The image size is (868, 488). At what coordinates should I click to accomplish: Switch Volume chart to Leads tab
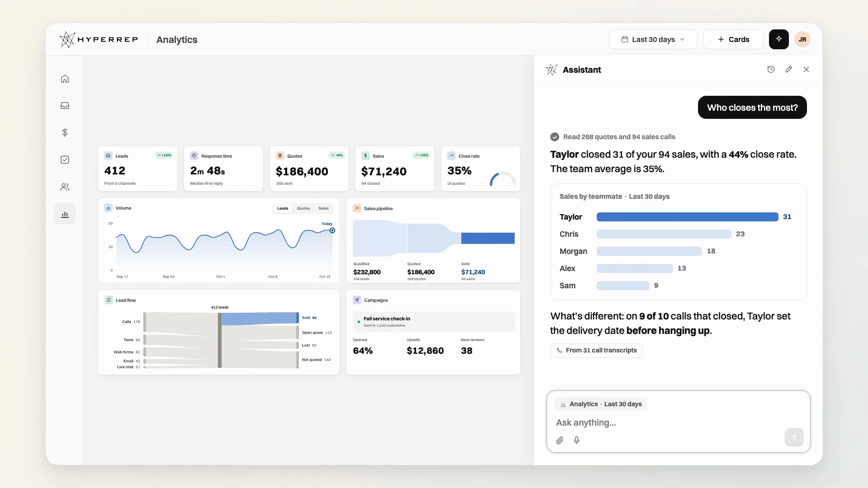click(x=283, y=208)
